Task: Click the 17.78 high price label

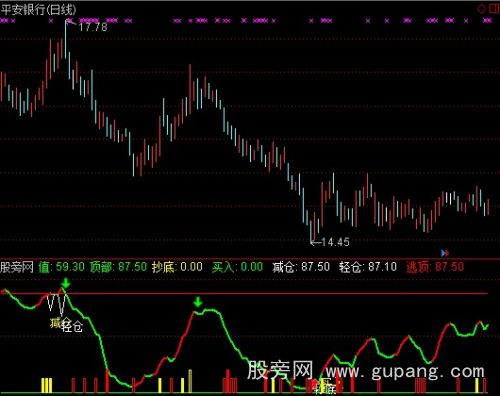Action: point(93,27)
